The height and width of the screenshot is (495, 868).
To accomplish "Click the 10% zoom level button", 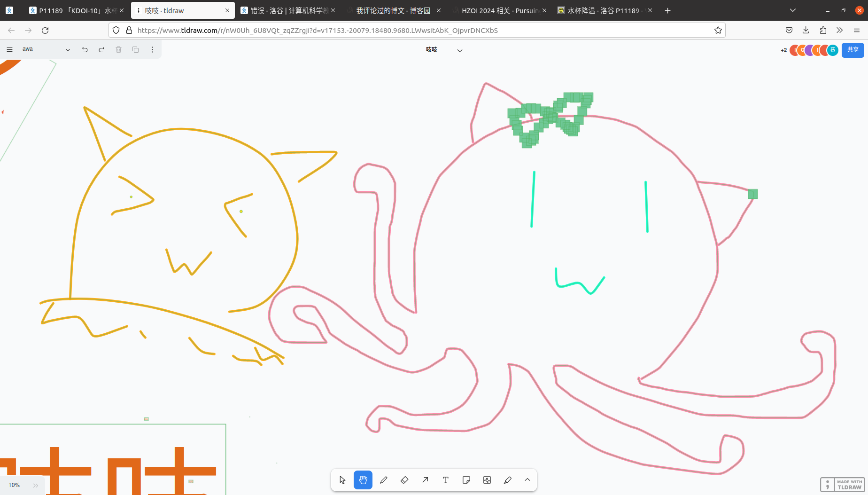I will coord(14,485).
